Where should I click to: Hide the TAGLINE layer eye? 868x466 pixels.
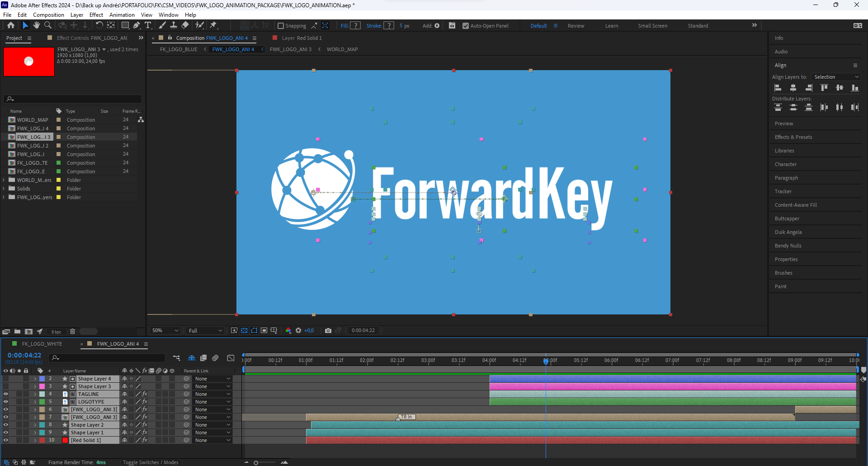(x=5, y=394)
